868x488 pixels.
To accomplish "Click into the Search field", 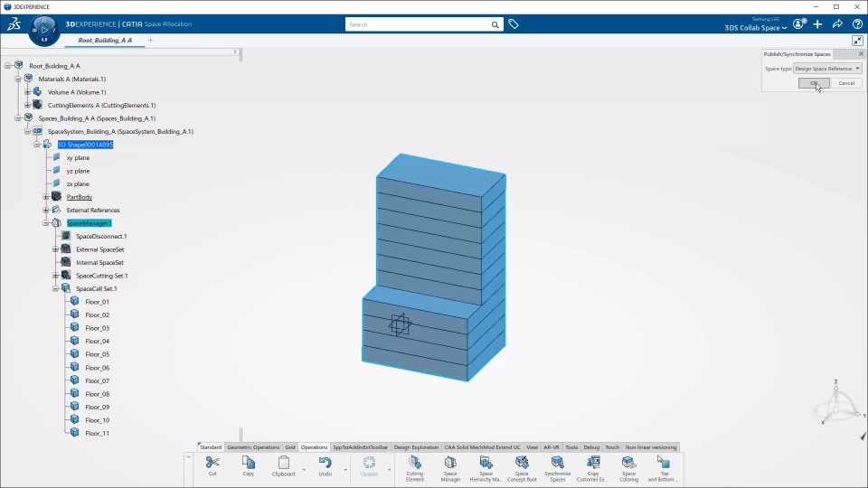I will pyautogui.click(x=418, y=24).
